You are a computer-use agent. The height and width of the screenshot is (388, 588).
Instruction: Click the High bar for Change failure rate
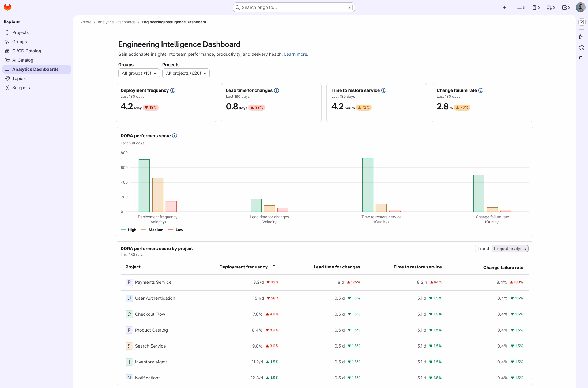coord(479,193)
